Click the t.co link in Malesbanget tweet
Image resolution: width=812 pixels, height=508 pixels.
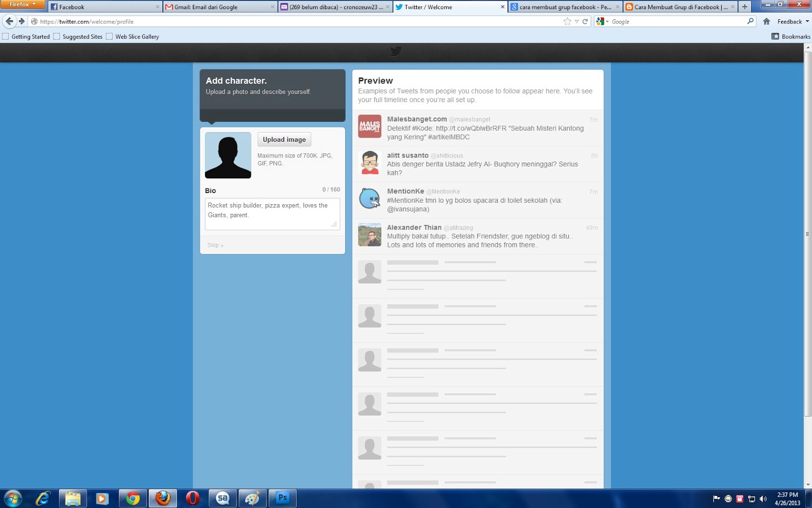471,129
